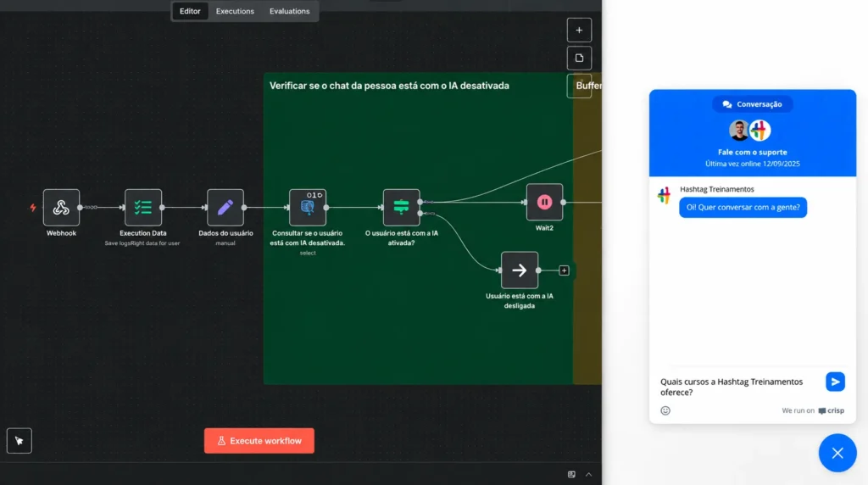Add node after the IA desligada output
The height and width of the screenshot is (485, 868).
564,270
